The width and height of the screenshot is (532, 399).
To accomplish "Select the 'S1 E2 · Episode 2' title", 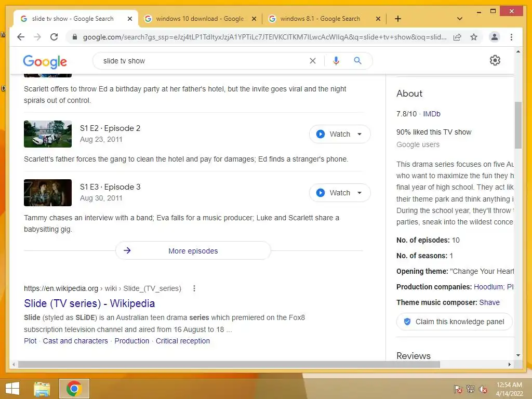I will [x=110, y=128].
